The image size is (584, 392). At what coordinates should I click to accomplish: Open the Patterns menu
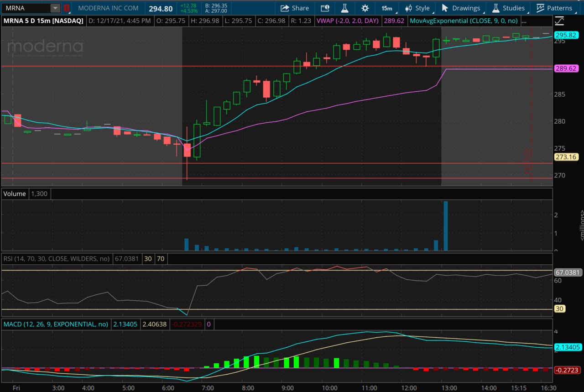[554, 8]
